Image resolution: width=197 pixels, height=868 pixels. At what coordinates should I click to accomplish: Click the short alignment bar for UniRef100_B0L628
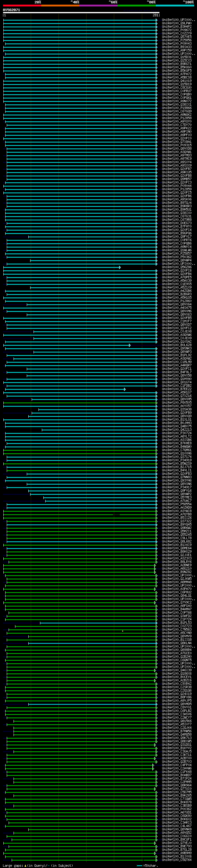(x=67, y=345)
